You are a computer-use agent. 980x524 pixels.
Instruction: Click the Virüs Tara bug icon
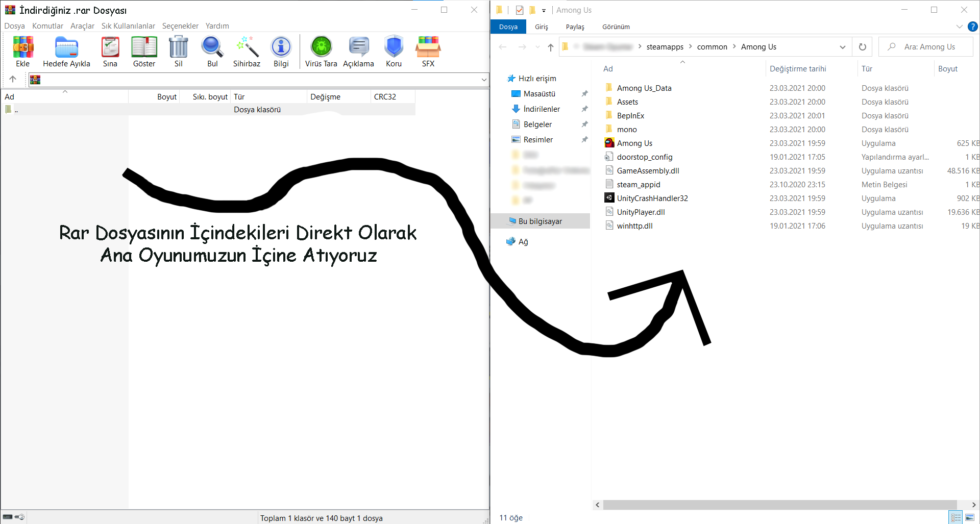click(322, 47)
